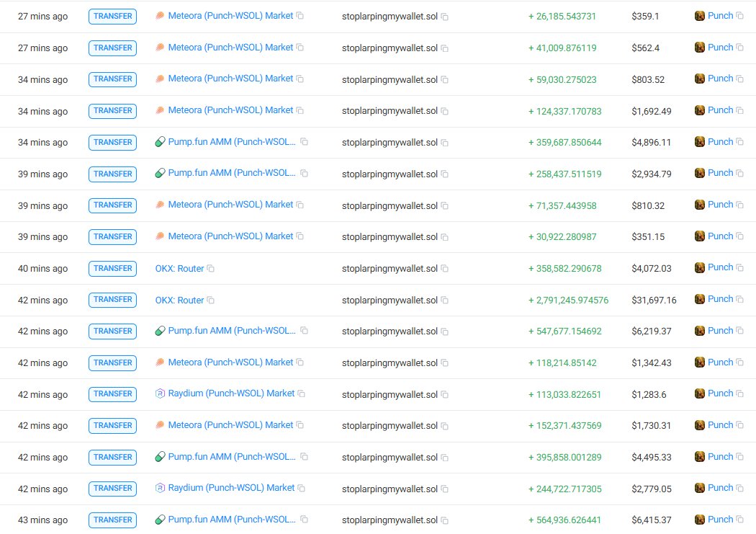The image size is (756, 534).
Task: Open Punch token link in the $562.4 row
Action: coord(720,48)
